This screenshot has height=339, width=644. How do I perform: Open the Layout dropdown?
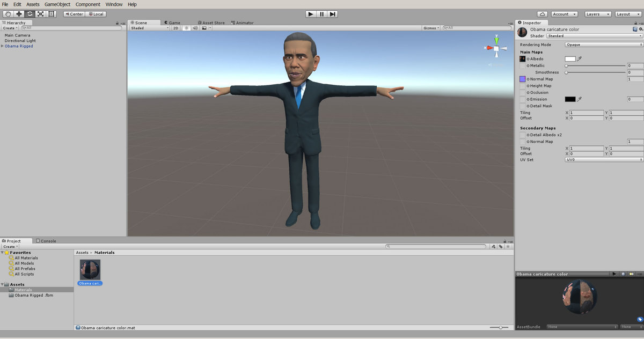(x=627, y=14)
